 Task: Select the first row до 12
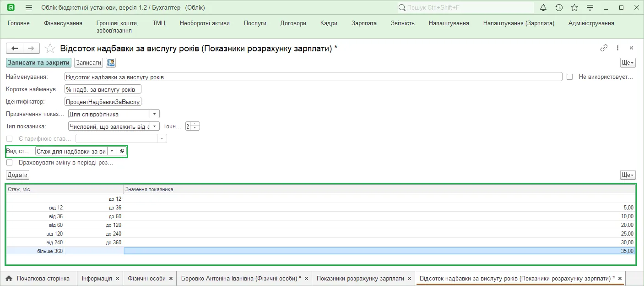point(320,199)
